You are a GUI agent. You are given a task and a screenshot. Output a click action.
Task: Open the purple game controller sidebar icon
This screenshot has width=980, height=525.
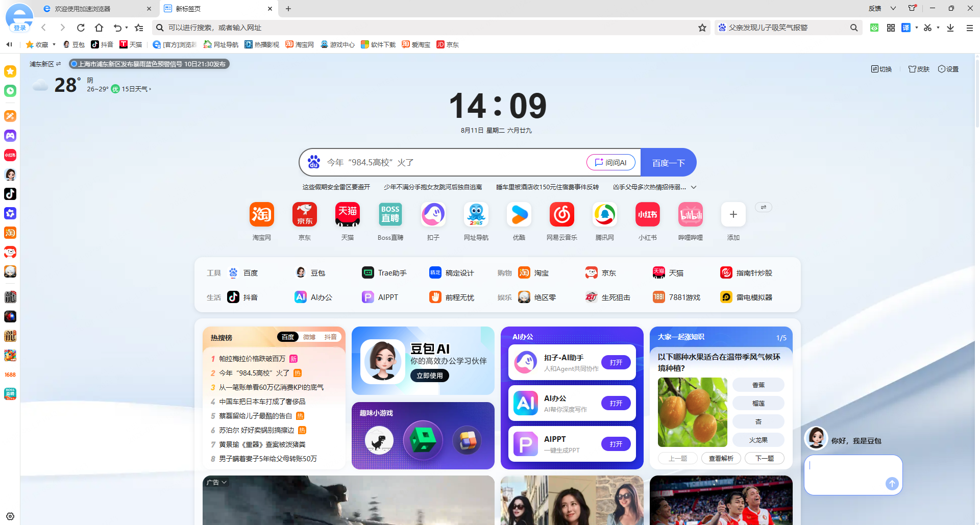[10, 136]
